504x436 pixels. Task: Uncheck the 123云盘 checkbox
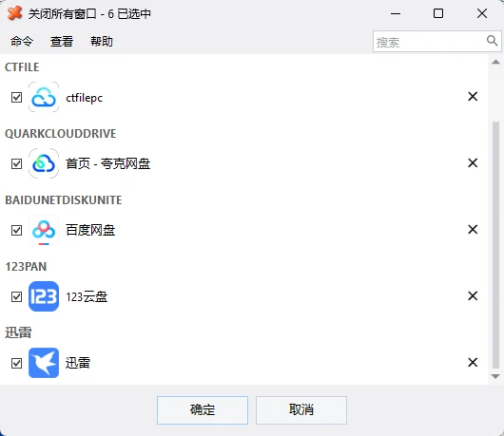coord(16,296)
